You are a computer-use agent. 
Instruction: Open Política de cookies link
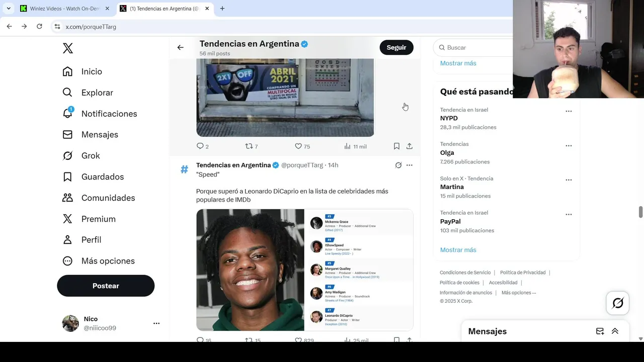tap(459, 283)
